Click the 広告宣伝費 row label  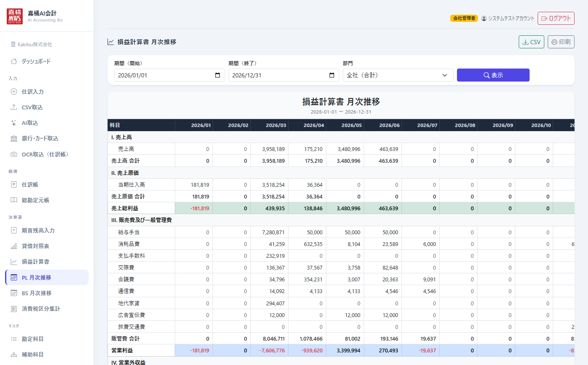point(132,315)
